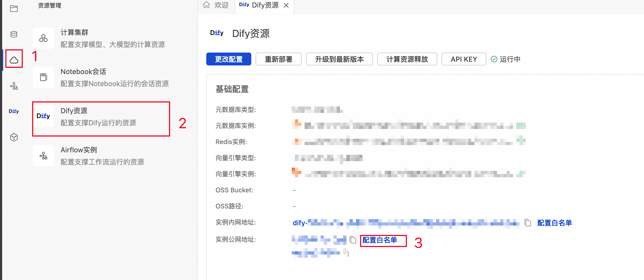Select the Dify资源 entry title

(74, 111)
